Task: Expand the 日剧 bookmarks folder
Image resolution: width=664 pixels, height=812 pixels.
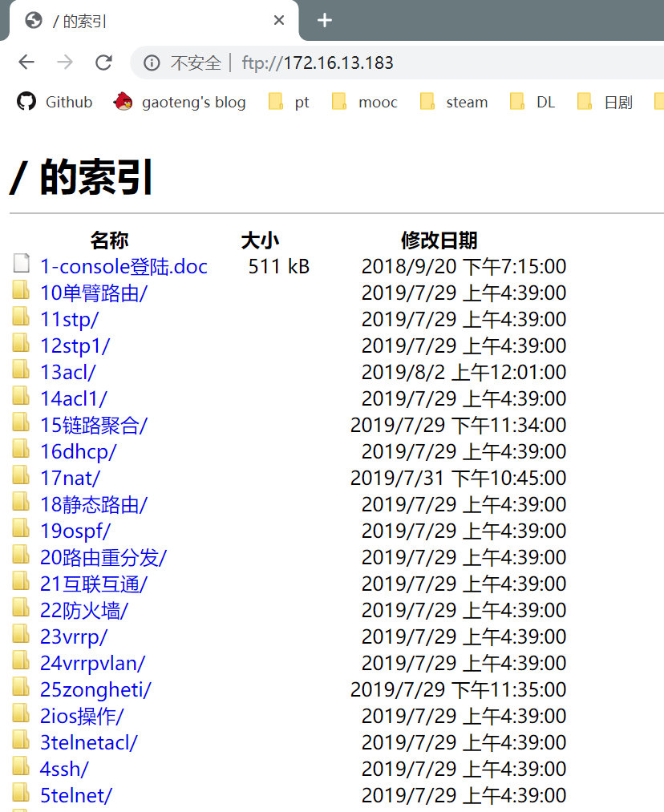Action: coord(605,102)
